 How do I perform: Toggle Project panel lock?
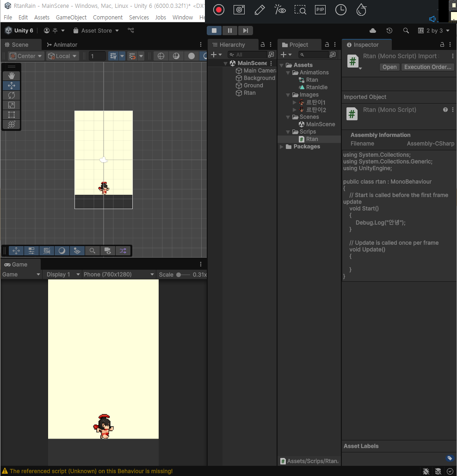tap(327, 44)
